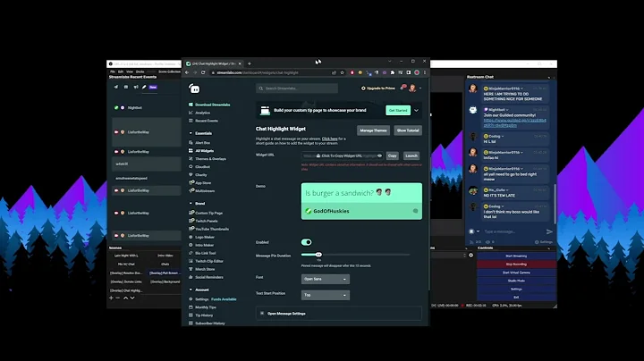Bookmark the page with the star icon
Screen dimensions: 644x361
point(342,72)
